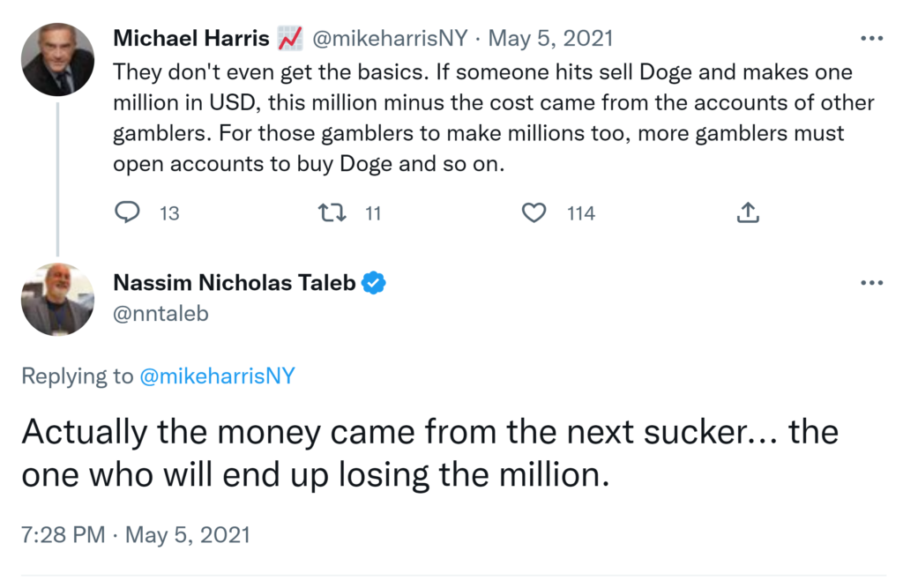Screen dimensions: 903x588
Task: Open Michael Harris's profile picture
Action: point(58,59)
